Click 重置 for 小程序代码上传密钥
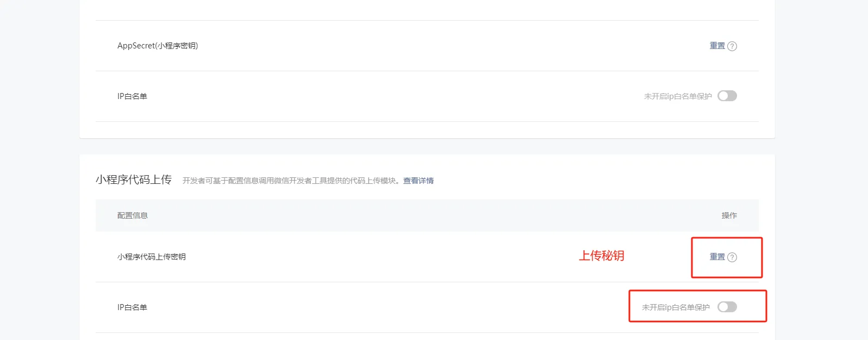The height and width of the screenshot is (340, 868). click(x=717, y=257)
